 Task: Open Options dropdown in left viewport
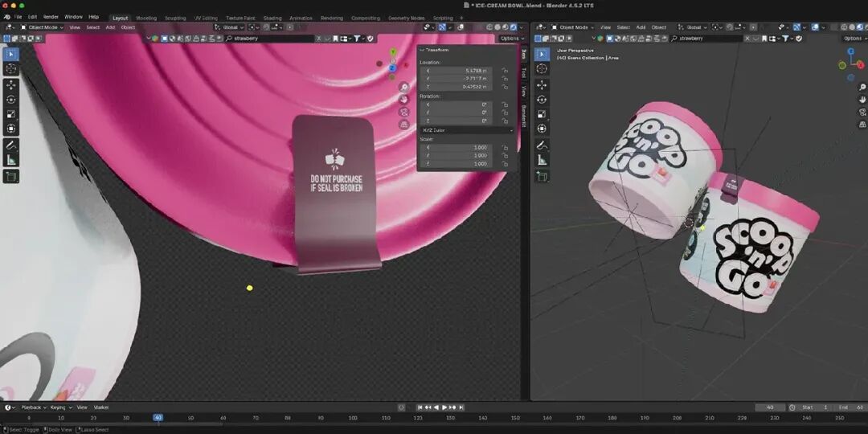[512, 39]
